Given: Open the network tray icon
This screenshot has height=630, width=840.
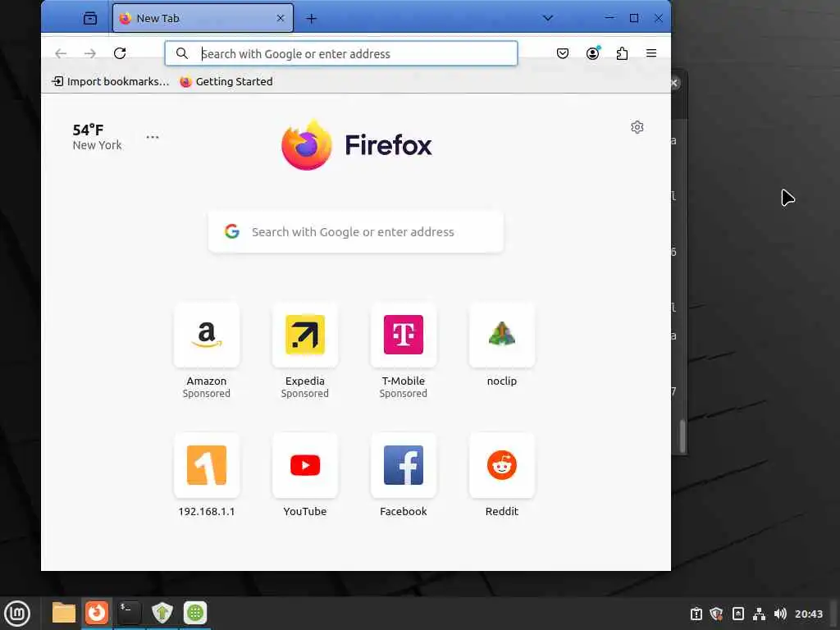Looking at the screenshot, I should click(x=759, y=614).
